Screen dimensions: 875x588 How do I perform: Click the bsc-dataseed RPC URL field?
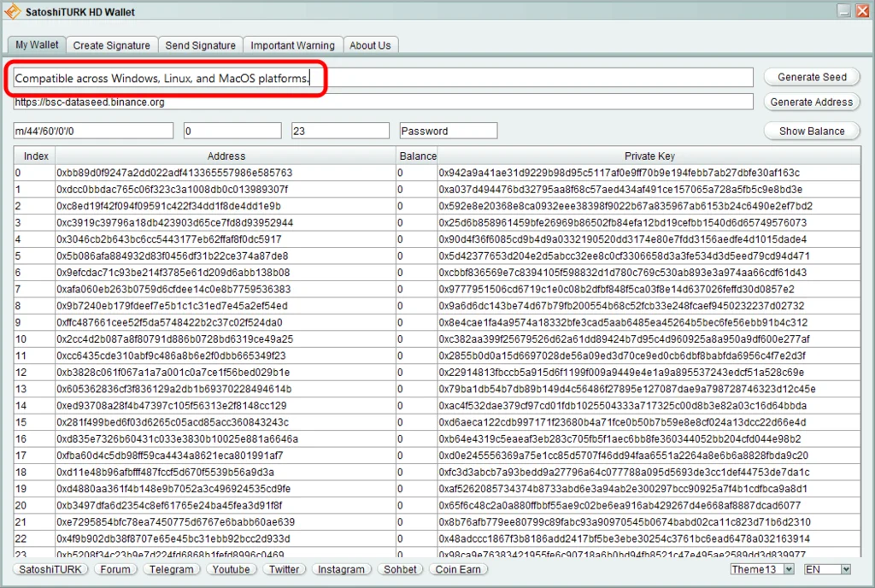383,102
